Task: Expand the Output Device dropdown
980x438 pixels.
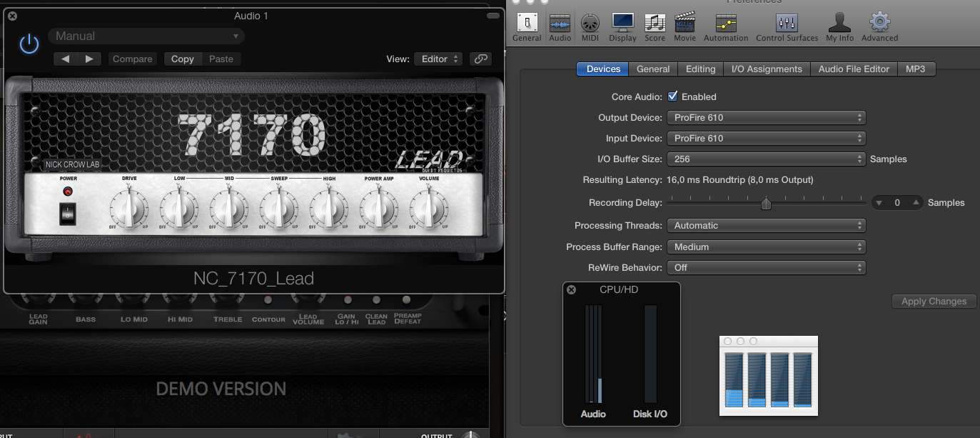Action: pos(765,118)
